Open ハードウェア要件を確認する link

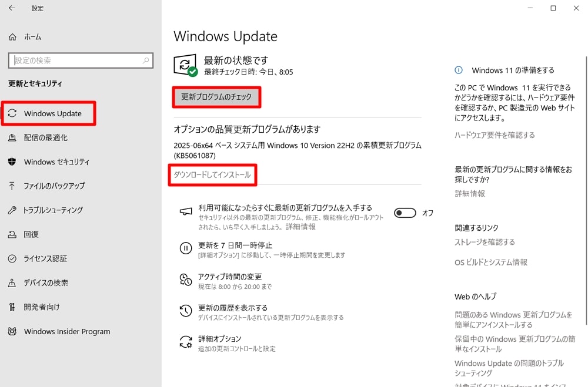pyautogui.click(x=495, y=135)
